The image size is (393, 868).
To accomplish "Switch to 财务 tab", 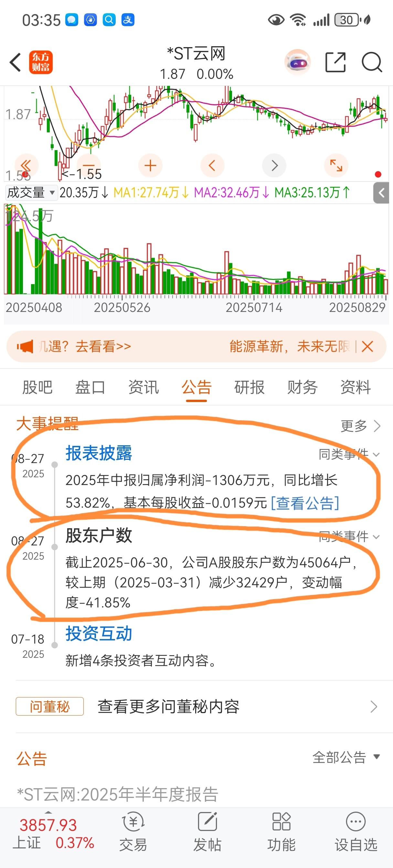I will click(302, 387).
